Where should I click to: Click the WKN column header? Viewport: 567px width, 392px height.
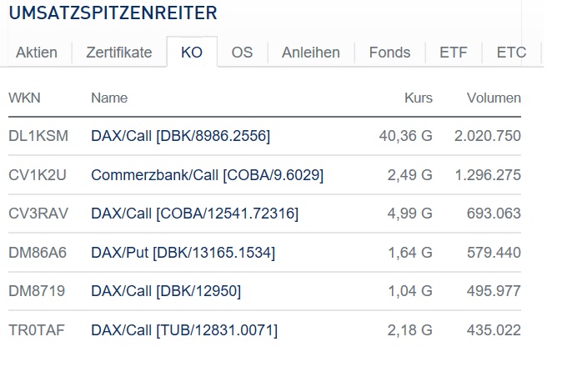(x=24, y=98)
